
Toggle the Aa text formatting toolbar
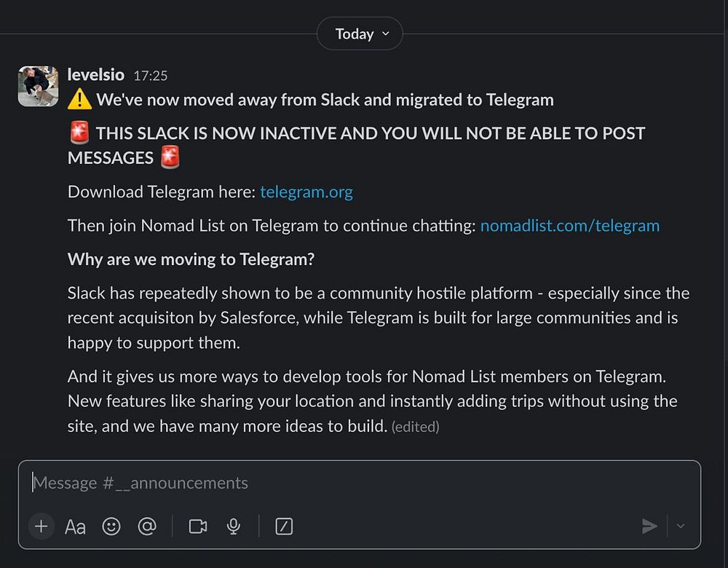pos(75,526)
